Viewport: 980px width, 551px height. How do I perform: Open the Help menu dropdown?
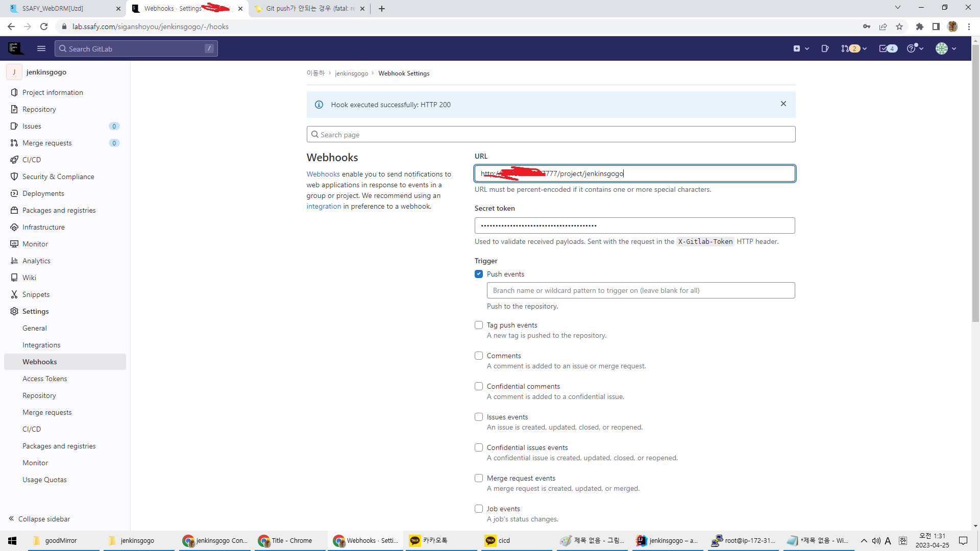(915, 48)
